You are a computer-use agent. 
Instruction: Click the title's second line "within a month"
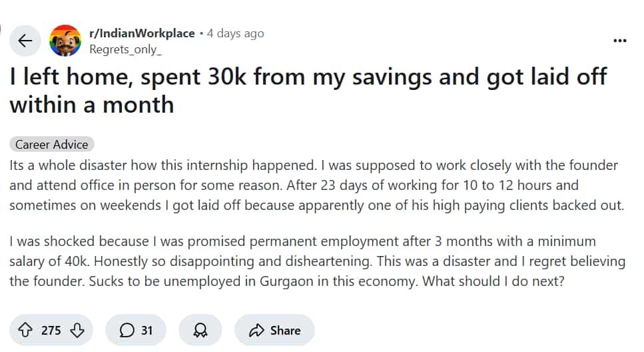point(92,105)
